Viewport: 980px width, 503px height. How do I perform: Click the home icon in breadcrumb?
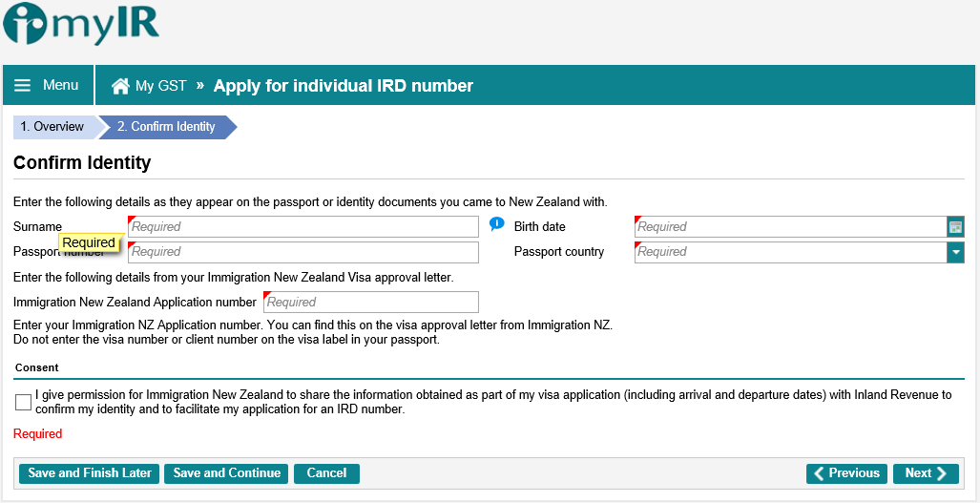pos(120,86)
